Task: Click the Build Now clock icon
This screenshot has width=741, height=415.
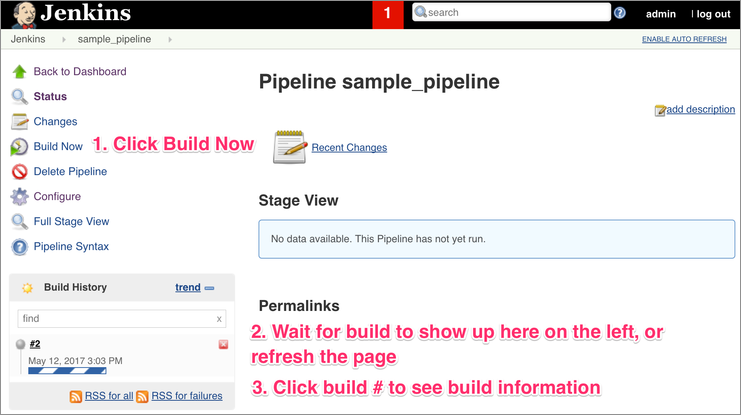Action: tap(19, 147)
